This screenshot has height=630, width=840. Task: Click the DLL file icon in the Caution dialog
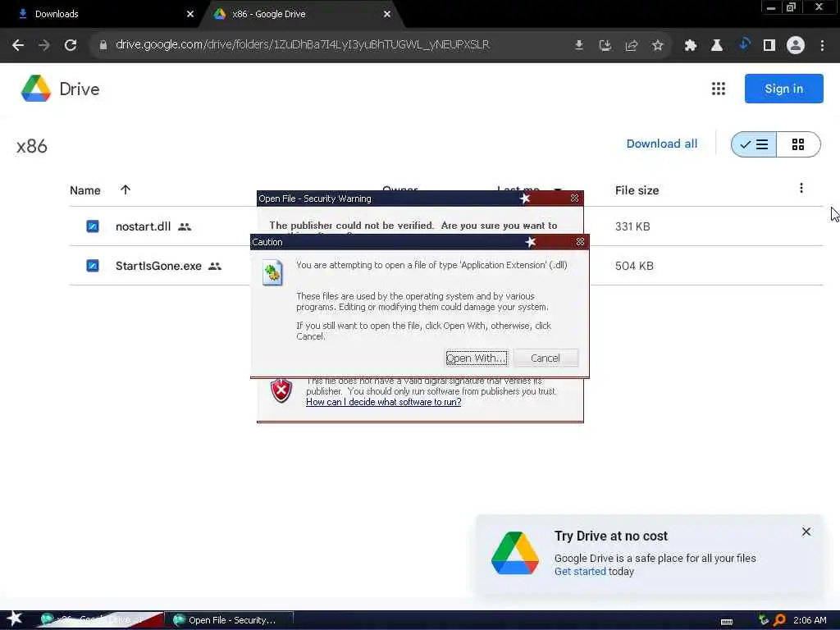tap(272, 272)
